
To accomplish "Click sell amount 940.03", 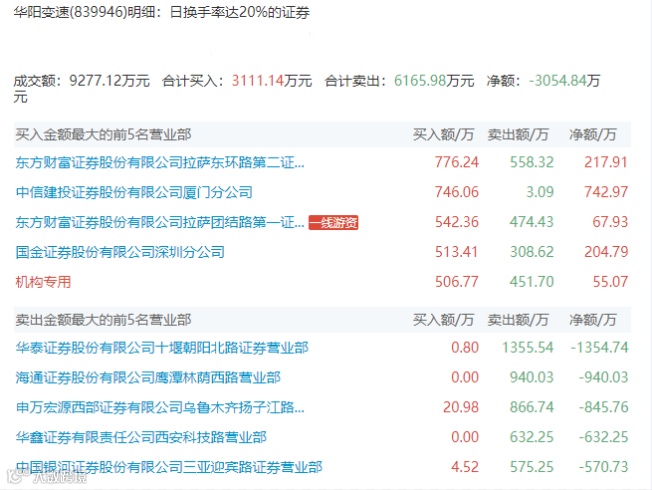I will (532, 378).
